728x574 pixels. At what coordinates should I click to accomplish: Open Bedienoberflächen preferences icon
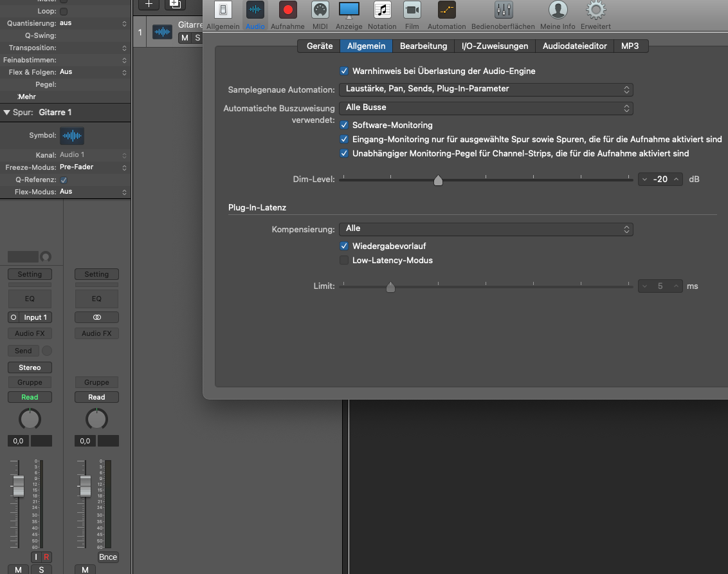point(503,11)
